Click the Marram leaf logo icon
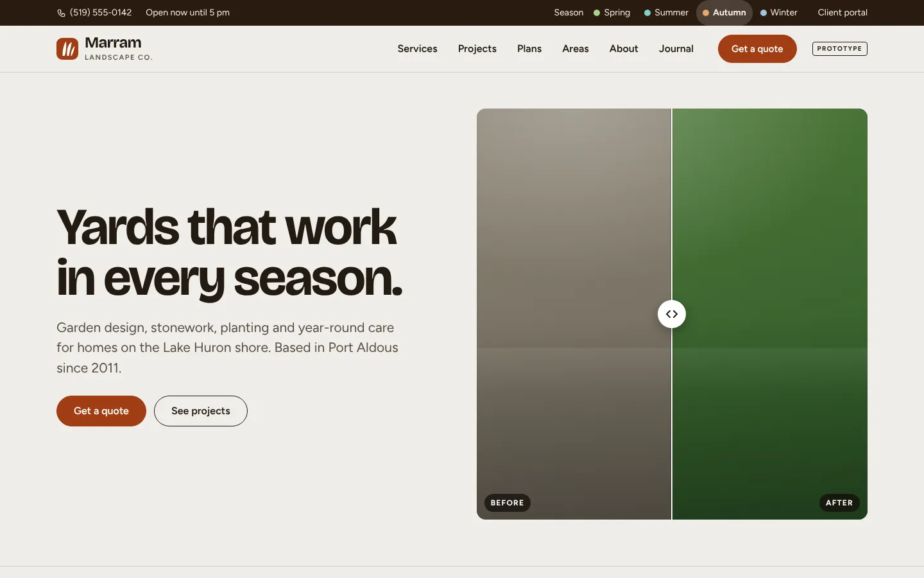Image resolution: width=924 pixels, height=578 pixels. click(67, 49)
